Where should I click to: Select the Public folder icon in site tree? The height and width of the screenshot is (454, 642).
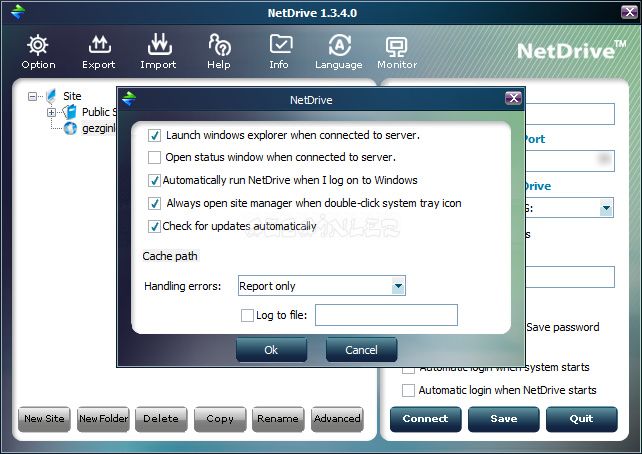[70, 112]
